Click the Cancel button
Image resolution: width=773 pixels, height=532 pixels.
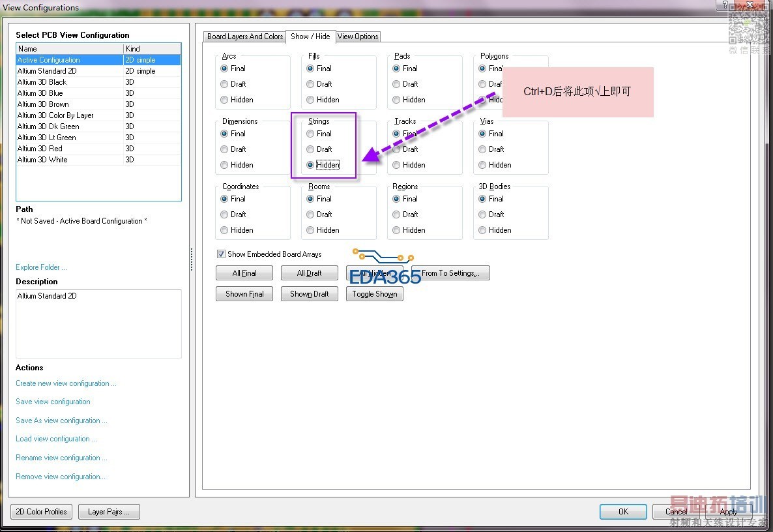pyautogui.click(x=676, y=512)
